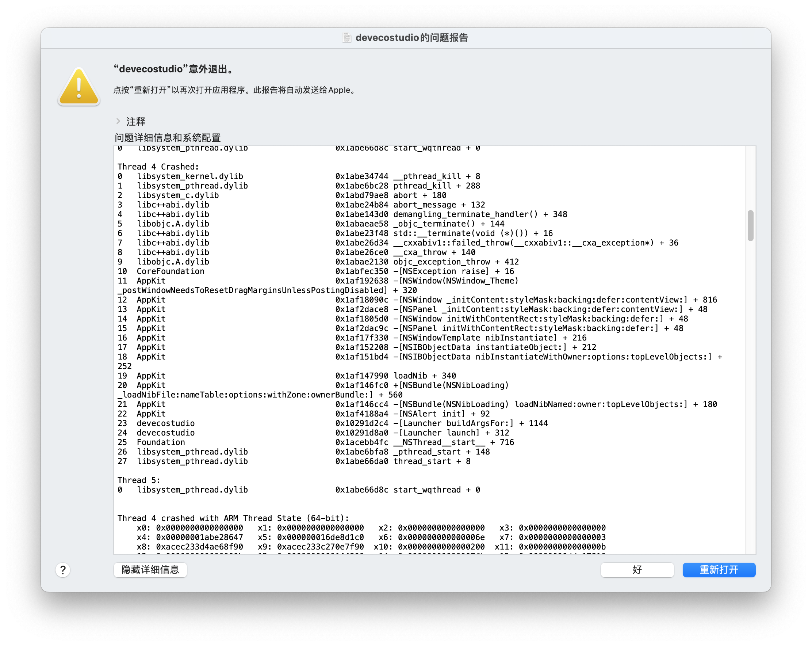
Task: Click the '_objc_terminate() + 144' line
Action: click(311, 224)
